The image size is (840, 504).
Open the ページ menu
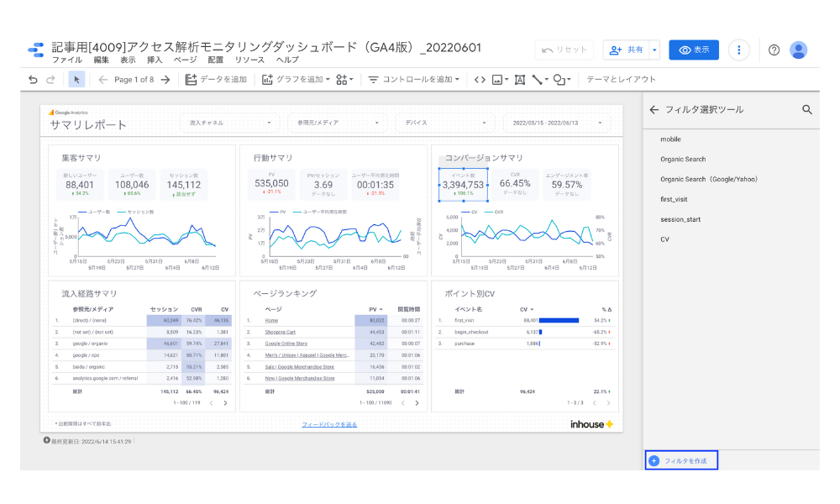coord(185,60)
